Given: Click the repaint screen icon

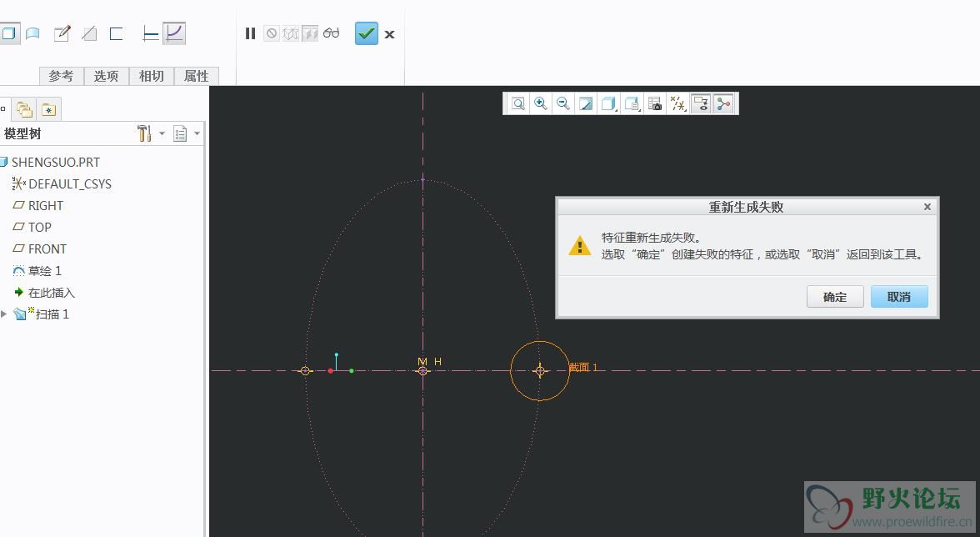Looking at the screenshot, I should pyautogui.click(x=586, y=103).
